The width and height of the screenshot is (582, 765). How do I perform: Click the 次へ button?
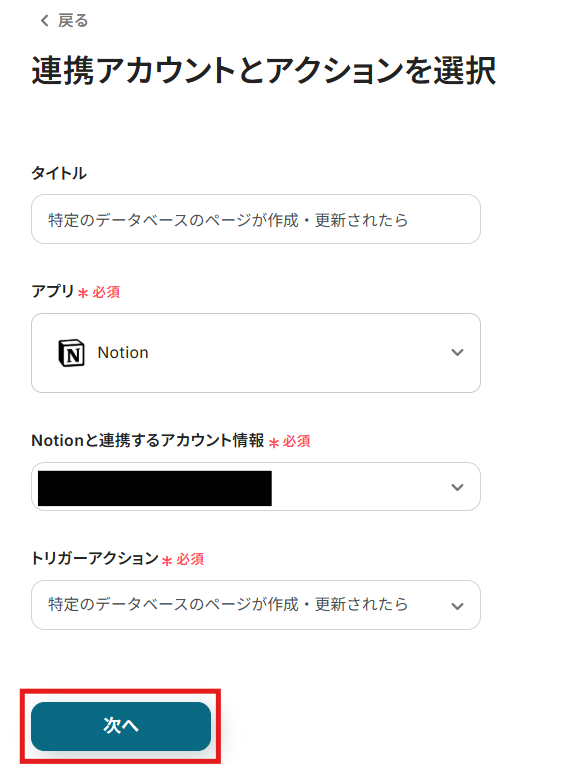point(120,726)
